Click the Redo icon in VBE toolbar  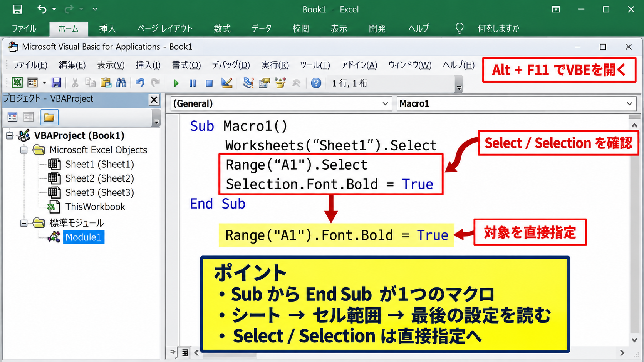(x=155, y=83)
